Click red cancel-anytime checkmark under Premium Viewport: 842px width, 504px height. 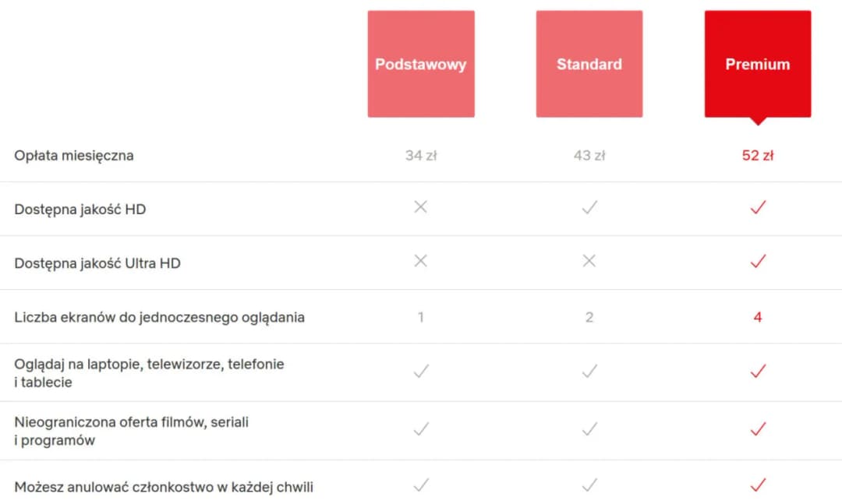click(758, 485)
